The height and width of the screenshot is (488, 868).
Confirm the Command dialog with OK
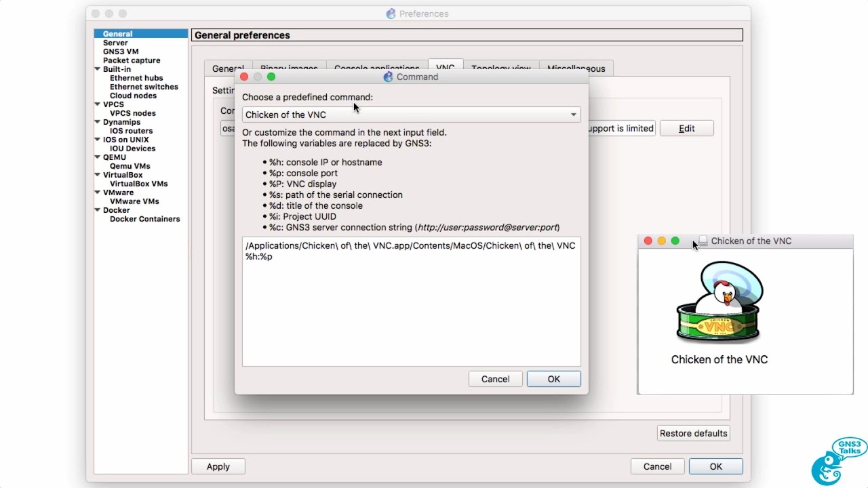pos(553,379)
